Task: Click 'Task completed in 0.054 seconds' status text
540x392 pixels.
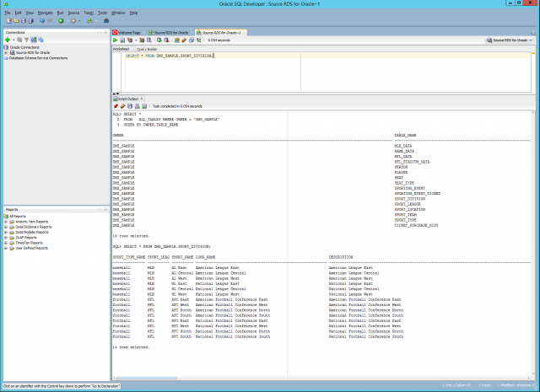Action: tap(177, 106)
